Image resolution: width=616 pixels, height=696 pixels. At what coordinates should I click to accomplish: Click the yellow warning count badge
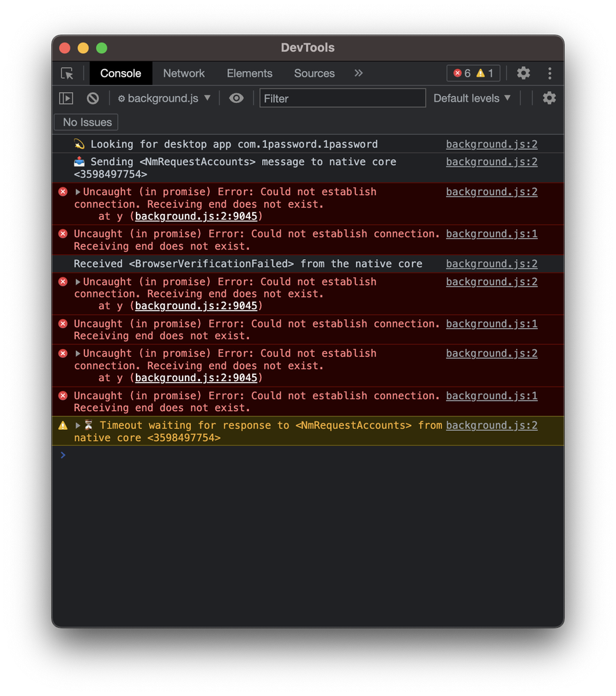click(486, 73)
